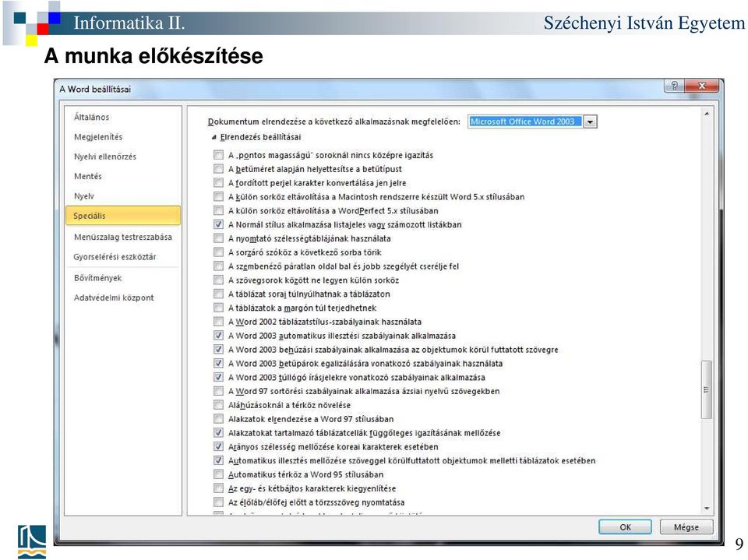Uncheck 'Normál stílus alkalmazása listajeles' checkbox
The height and width of the screenshot is (560, 748).
(x=218, y=224)
